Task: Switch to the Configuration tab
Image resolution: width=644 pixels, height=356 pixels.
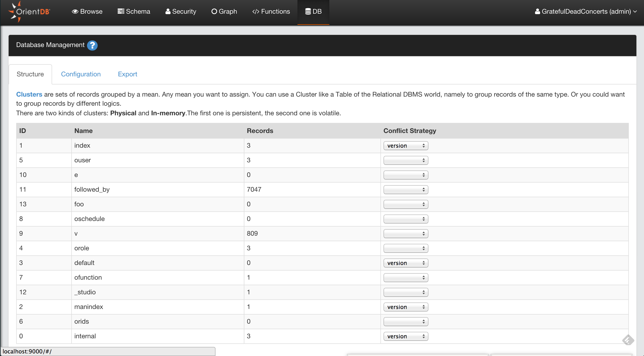Action: [81, 74]
